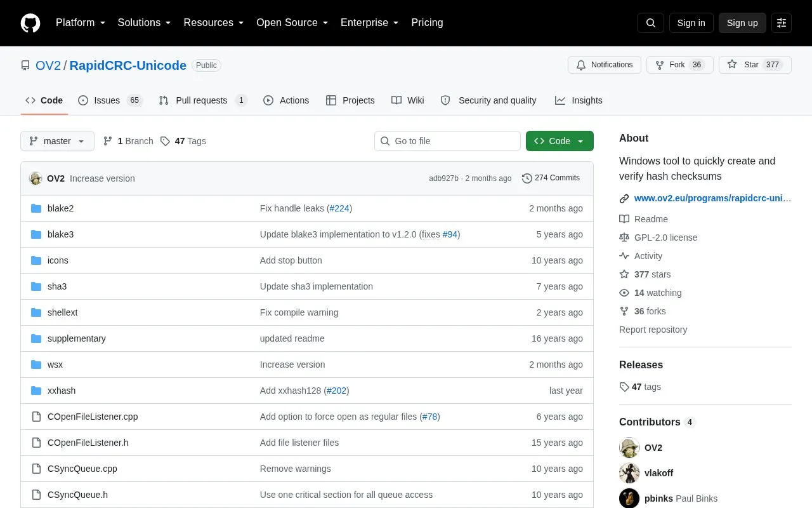This screenshot has height=508, width=812.
Task: Switch to the Wiki tab
Action: coord(408,100)
